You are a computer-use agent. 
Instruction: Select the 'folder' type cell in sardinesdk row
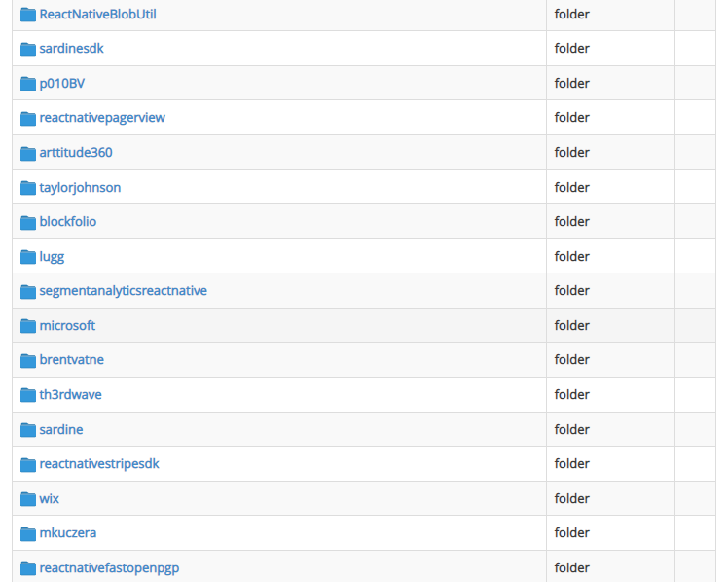[x=610, y=49]
